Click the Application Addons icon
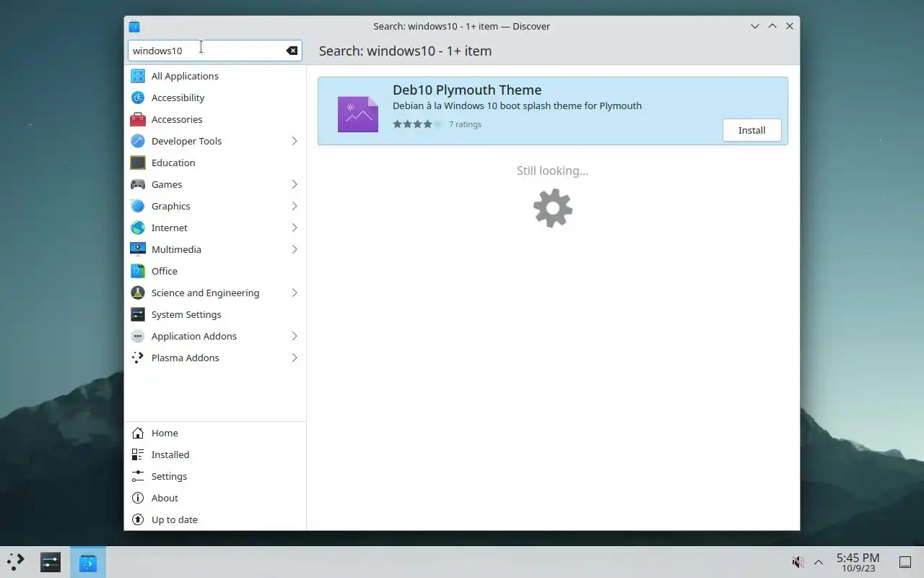Image resolution: width=924 pixels, height=578 pixels. pyautogui.click(x=138, y=336)
